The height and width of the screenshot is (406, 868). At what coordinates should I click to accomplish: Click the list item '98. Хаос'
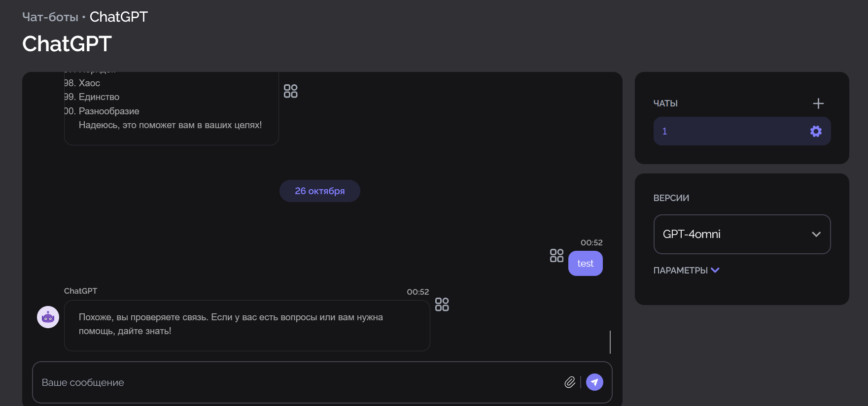[82, 83]
